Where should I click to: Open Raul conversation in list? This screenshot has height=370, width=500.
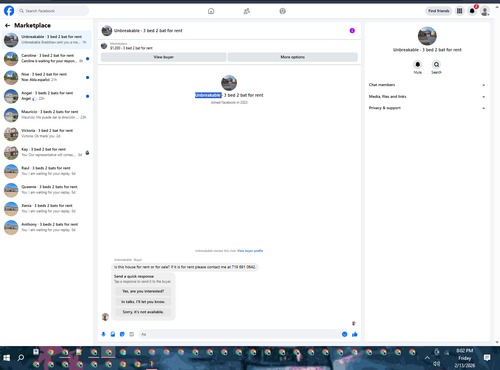point(47,171)
